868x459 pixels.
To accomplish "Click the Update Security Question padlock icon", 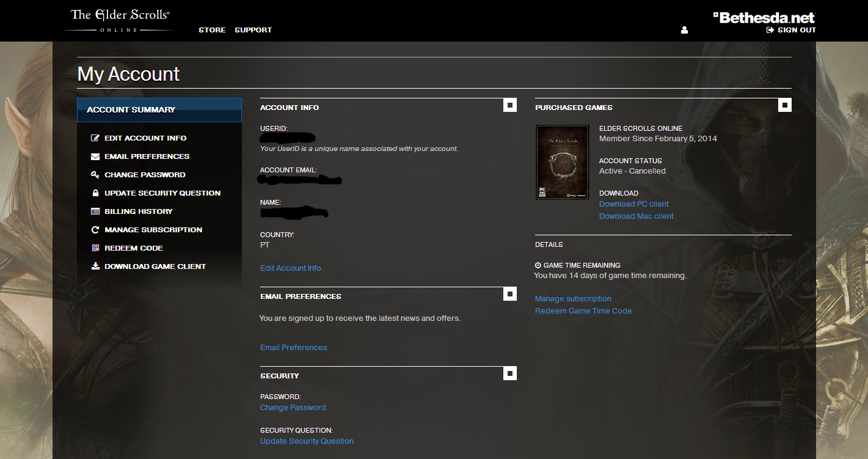I will tap(95, 193).
